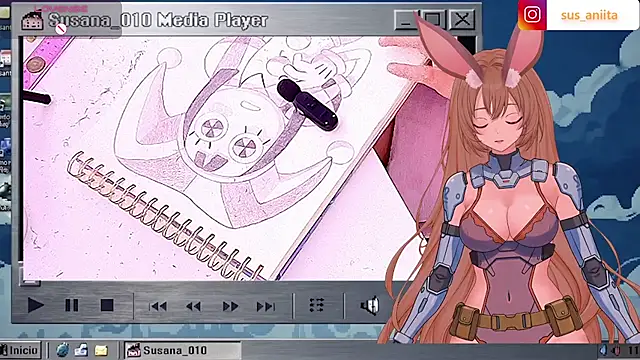Mute the media player speaker icon
Screen dimensions: 640x360
pyautogui.click(x=370, y=306)
